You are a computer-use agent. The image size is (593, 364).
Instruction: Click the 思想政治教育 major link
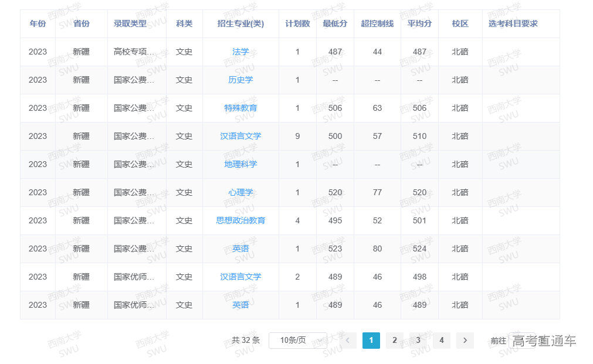pos(240,220)
